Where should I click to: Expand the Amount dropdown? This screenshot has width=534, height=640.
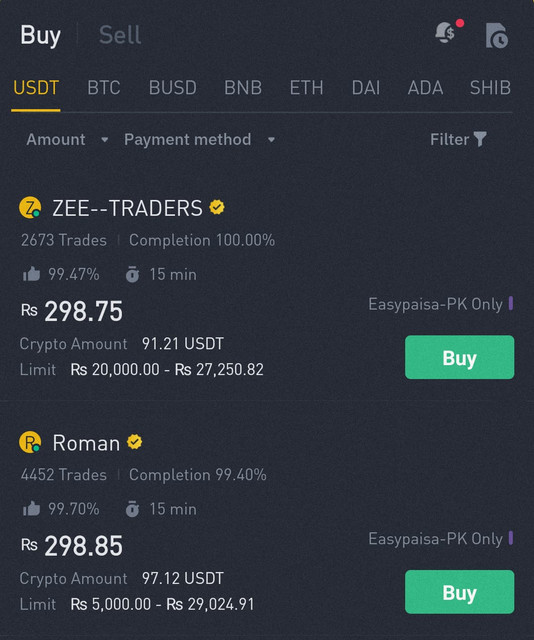(x=67, y=140)
